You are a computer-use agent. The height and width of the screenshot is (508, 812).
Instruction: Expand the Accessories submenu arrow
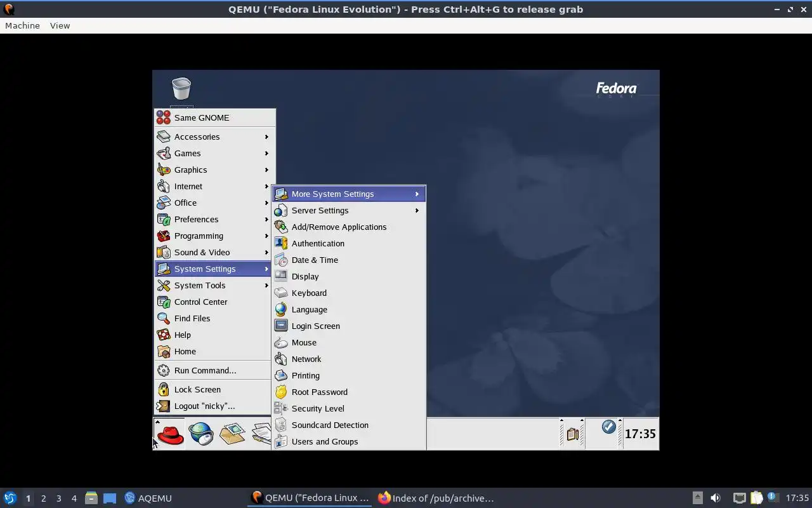tap(266, 137)
